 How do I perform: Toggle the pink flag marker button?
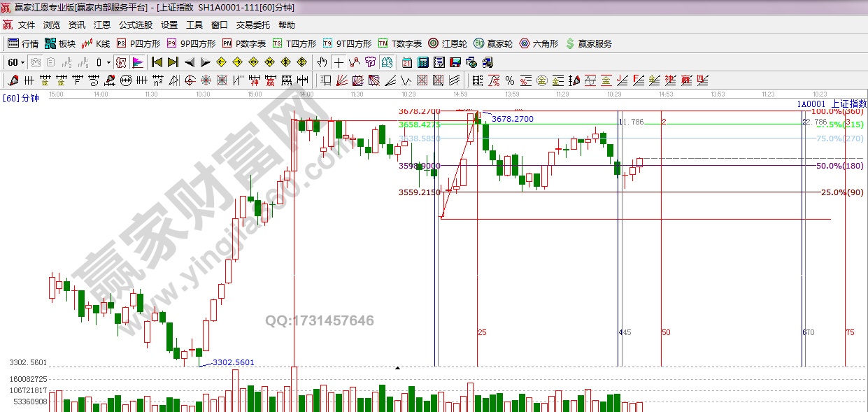tap(137, 62)
